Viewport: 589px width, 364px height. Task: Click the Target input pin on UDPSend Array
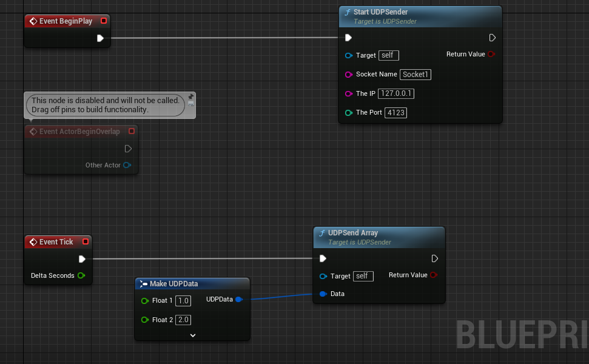pos(323,276)
